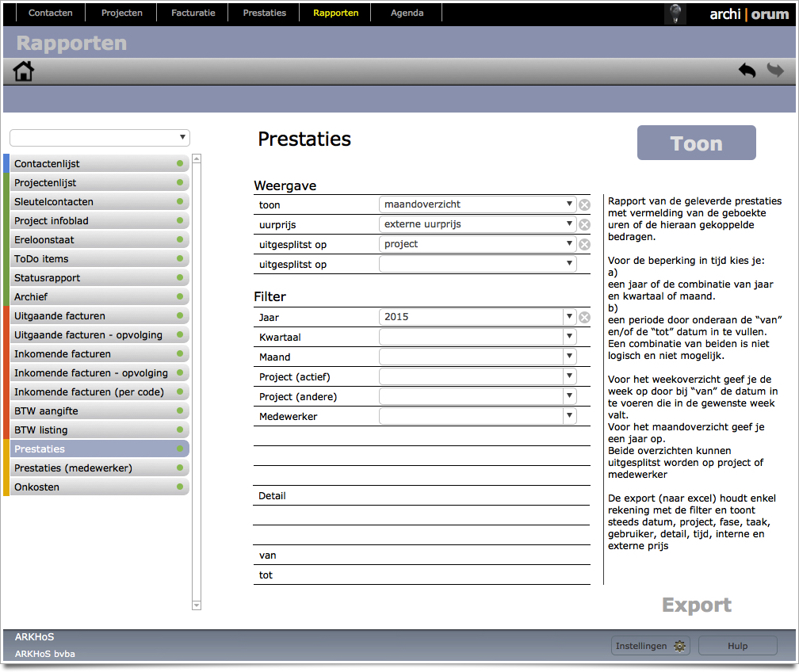Viewport: 799px width, 672px height.
Task: Open the uurprijs dropdown
Action: [477, 224]
